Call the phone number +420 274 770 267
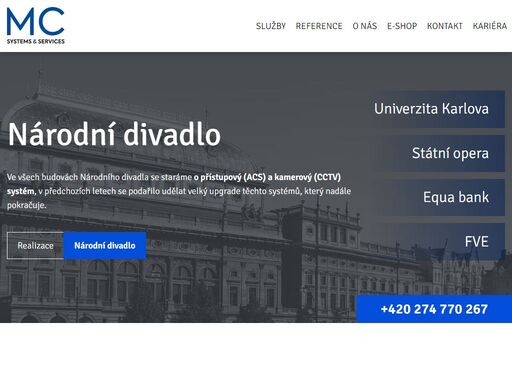Image resolution: width=512 pixels, height=384 pixels. coord(434,309)
